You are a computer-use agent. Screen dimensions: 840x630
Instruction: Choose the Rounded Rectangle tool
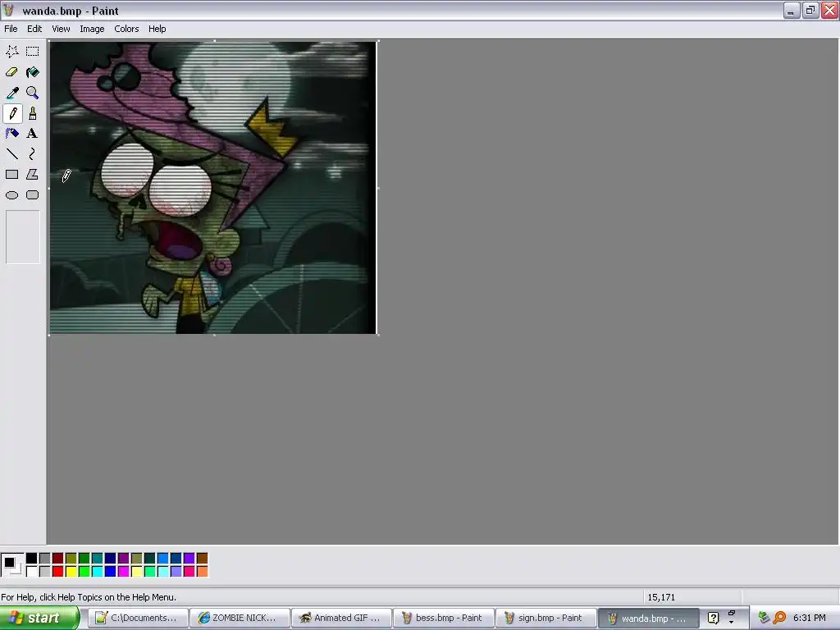[x=33, y=195]
